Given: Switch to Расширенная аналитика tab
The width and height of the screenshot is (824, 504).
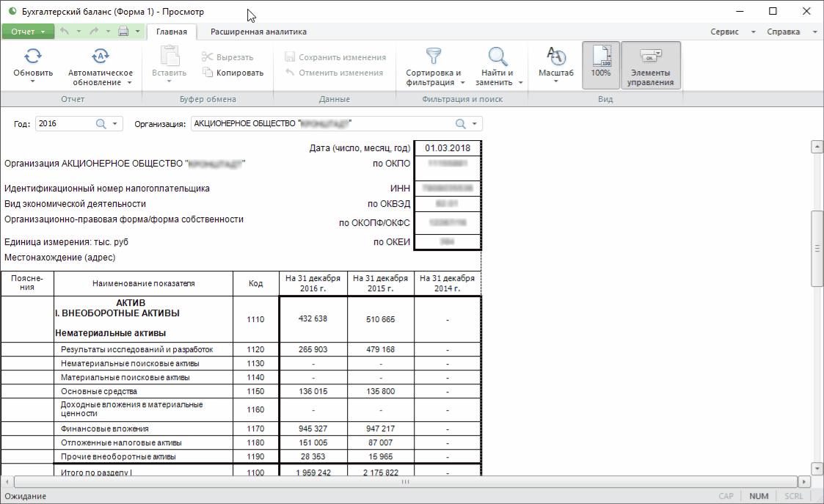Looking at the screenshot, I should pyautogui.click(x=258, y=32).
